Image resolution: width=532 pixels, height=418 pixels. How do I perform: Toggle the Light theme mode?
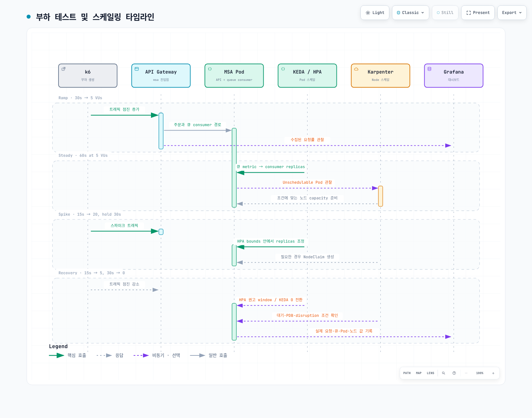[375, 13]
